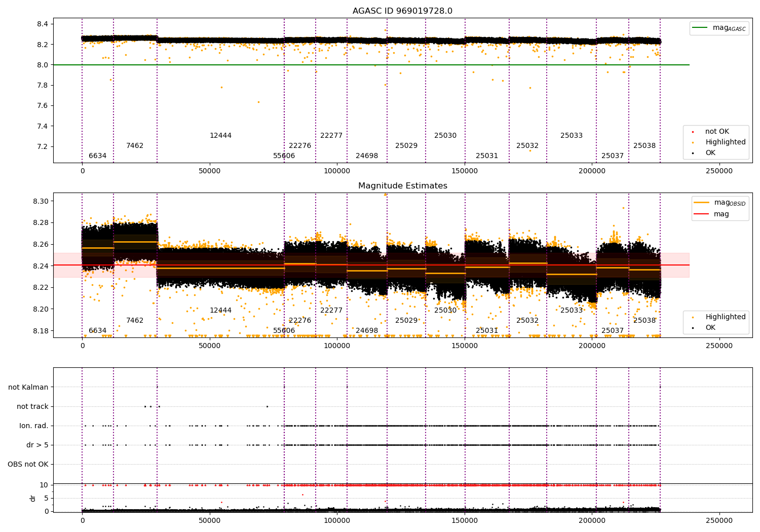This screenshot has width=760, height=532.
Task: Click obsid label 55606 in the top plot
Action: pos(284,156)
